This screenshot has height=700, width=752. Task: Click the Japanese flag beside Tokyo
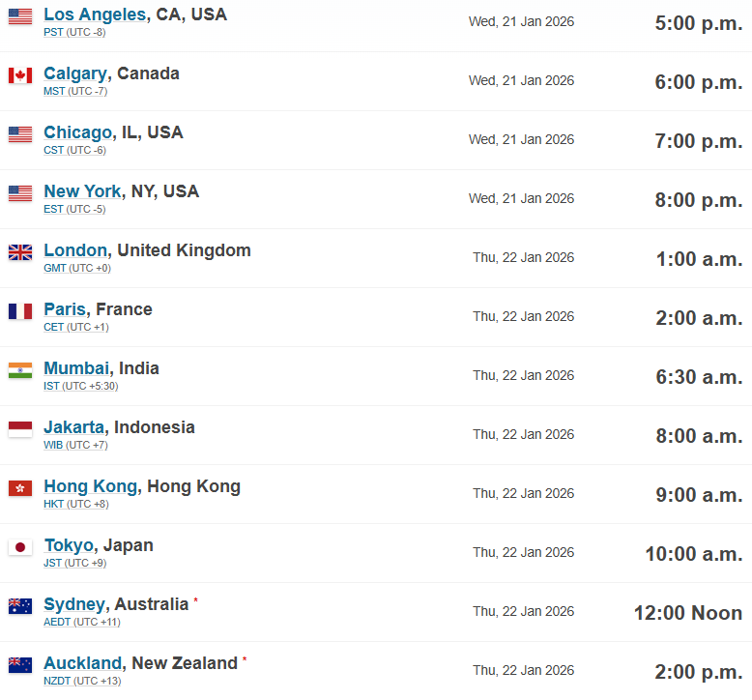click(x=20, y=547)
